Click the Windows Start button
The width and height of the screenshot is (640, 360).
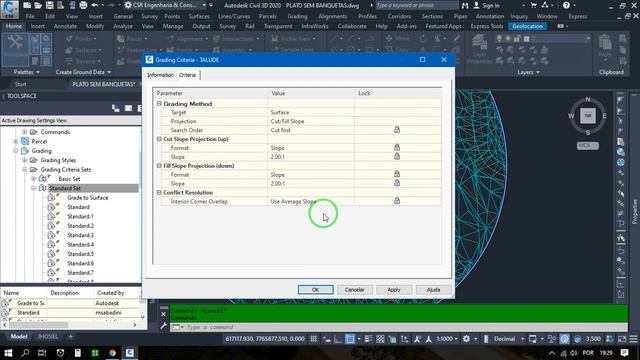[x=8, y=353]
